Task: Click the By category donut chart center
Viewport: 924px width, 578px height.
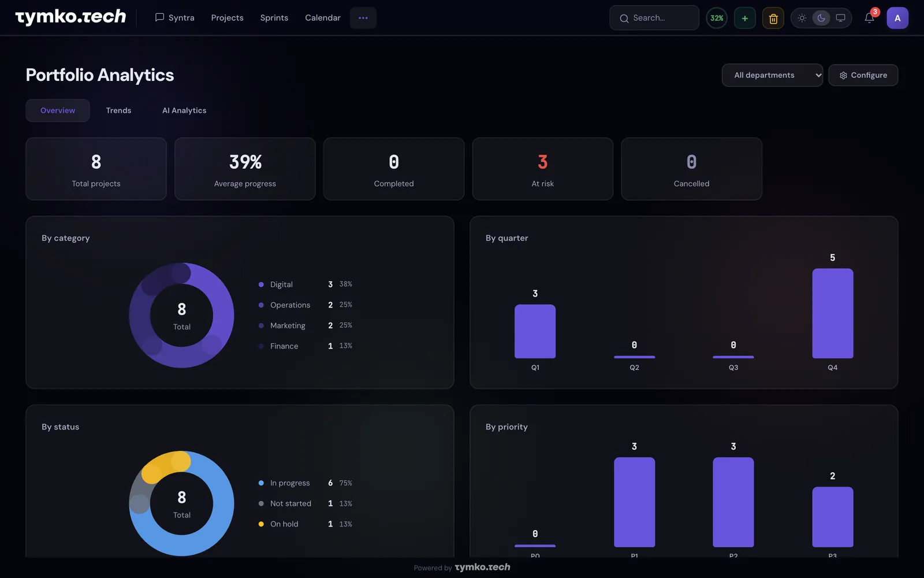Action: (181, 316)
